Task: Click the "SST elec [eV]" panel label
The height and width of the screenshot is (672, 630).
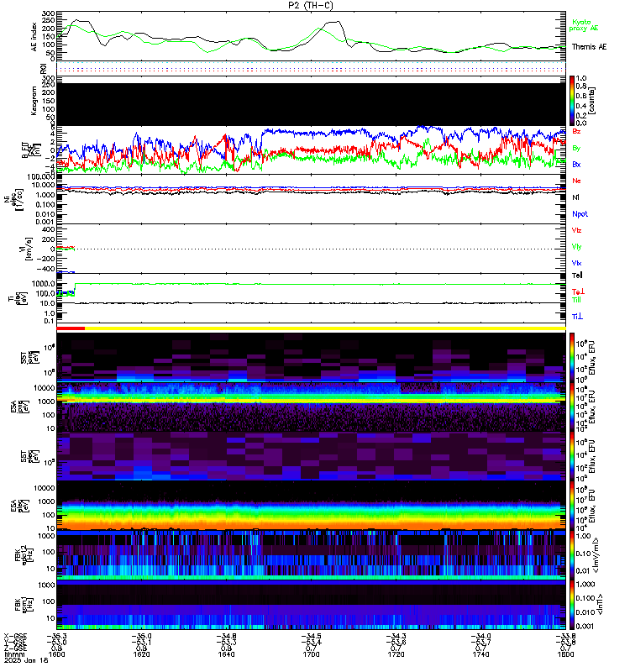Action: [30, 456]
